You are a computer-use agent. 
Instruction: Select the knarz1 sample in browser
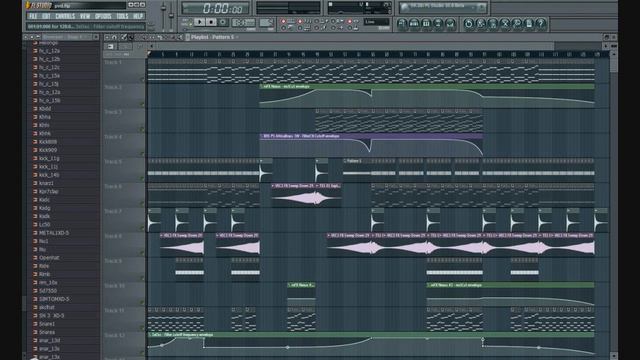pos(46,183)
